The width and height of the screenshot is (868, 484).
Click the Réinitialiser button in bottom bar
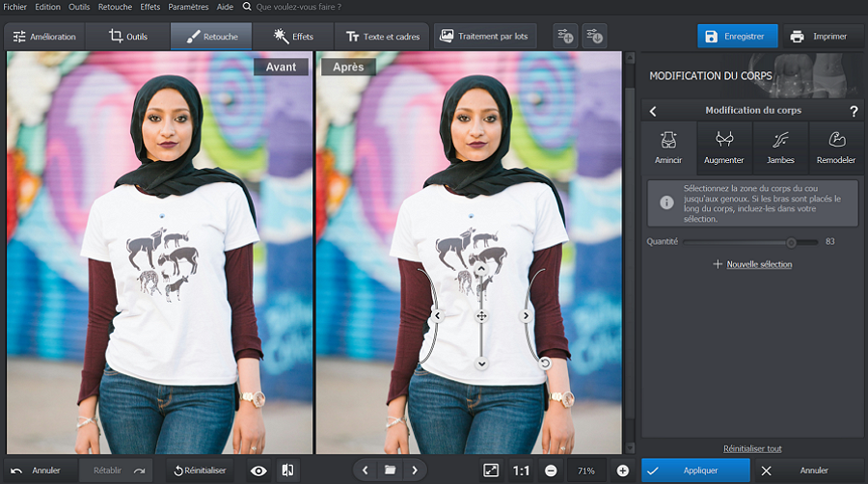(x=200, y=471)
